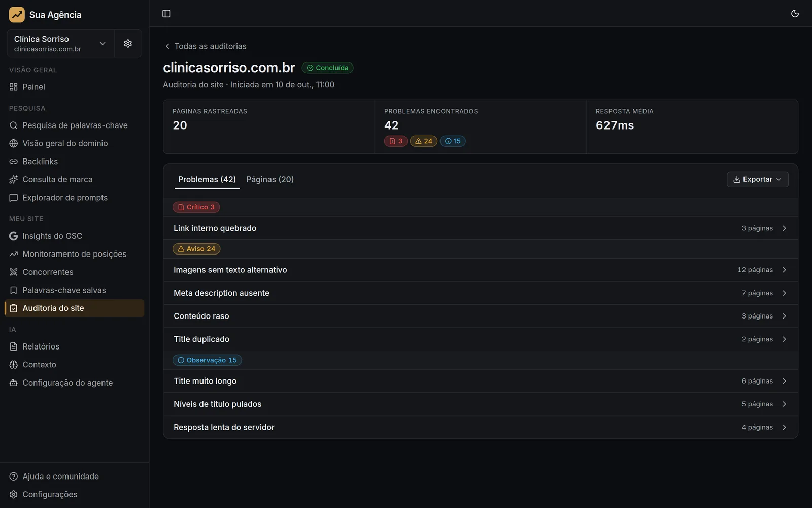812x508 pixels.
Task: Open Insights do GSC Google icon
Action: click(x=14, y=236)
